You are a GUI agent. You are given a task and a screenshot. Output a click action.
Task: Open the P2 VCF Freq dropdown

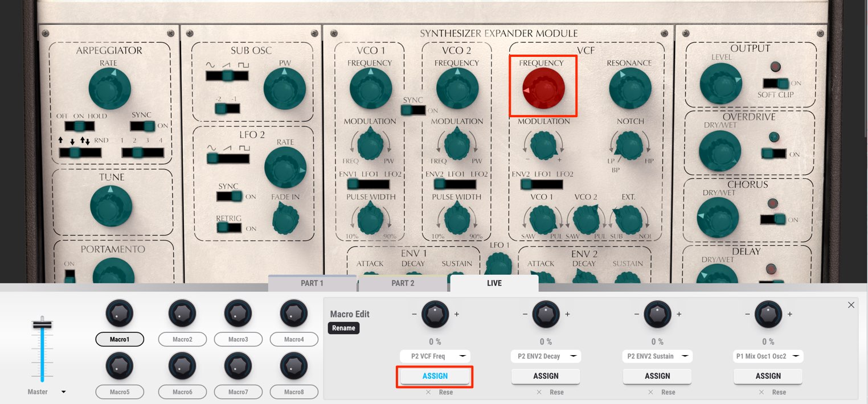[435, 356]
